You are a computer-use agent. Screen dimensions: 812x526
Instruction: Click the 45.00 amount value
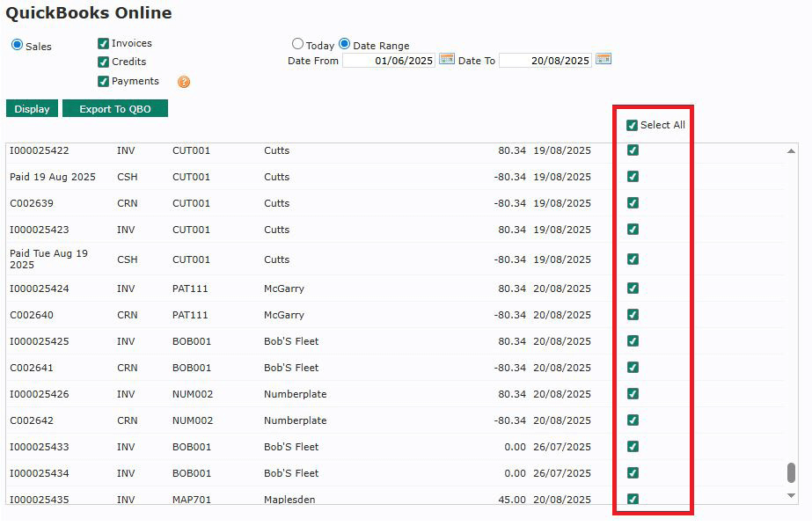(x=512, y=500)
